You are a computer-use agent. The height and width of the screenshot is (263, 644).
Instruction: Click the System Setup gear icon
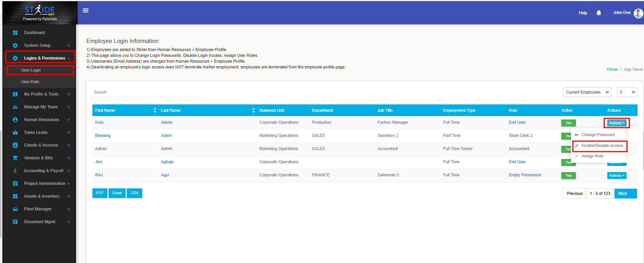pos(15,46)
